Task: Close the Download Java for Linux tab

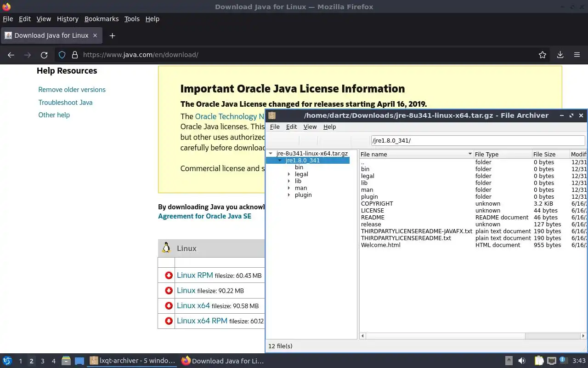Action: coord(95,35)
